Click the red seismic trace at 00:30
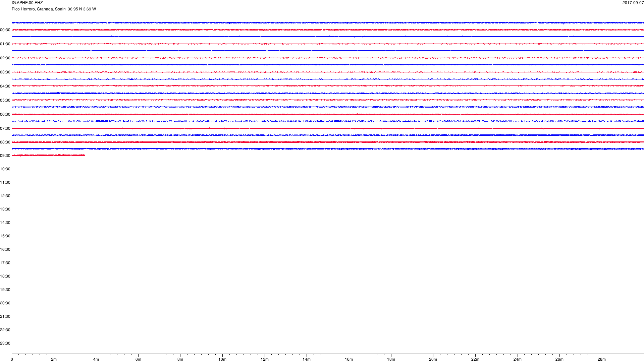Screen dimensions: 644x362 tap(328, 30)
